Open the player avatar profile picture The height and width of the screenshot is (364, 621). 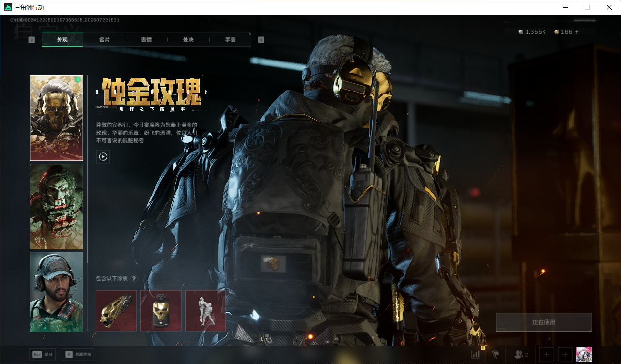pos(584,354)
